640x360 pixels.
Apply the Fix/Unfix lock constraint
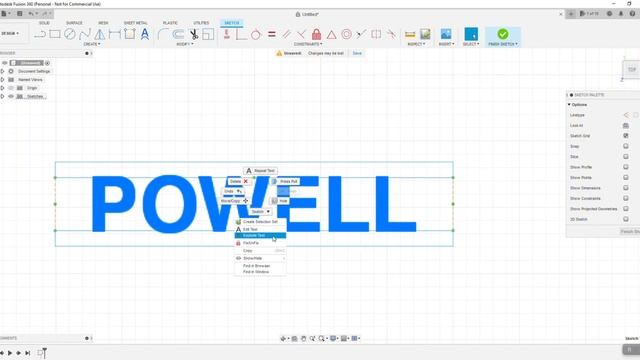tap(316, 34)
